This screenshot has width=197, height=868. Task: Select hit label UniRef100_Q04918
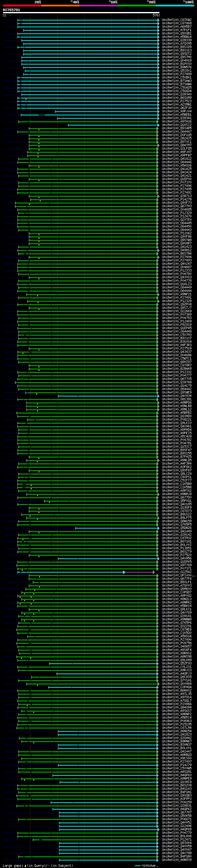(x=177, y=61)
